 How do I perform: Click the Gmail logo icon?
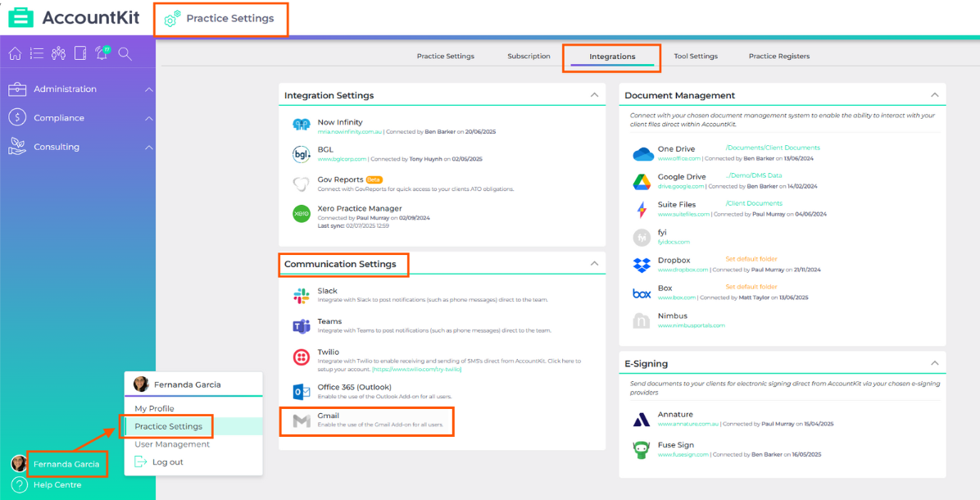click(302, 421)
